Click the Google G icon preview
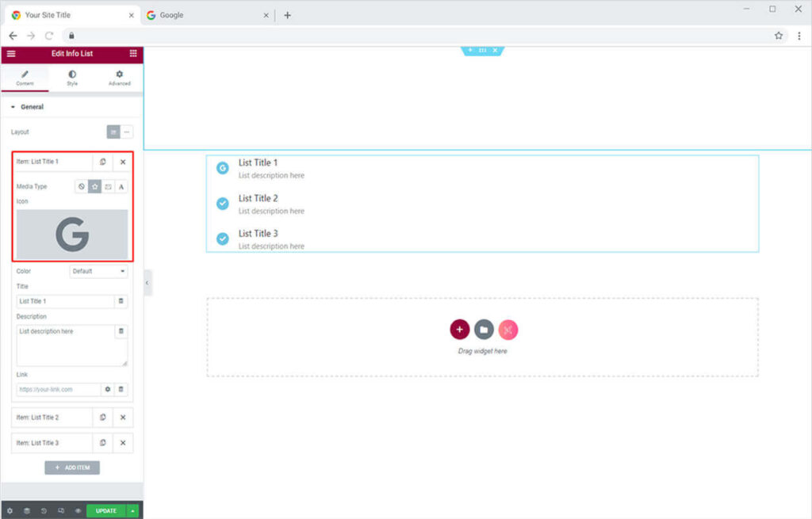This screenshot has height=519, width=812. point(72,235)
